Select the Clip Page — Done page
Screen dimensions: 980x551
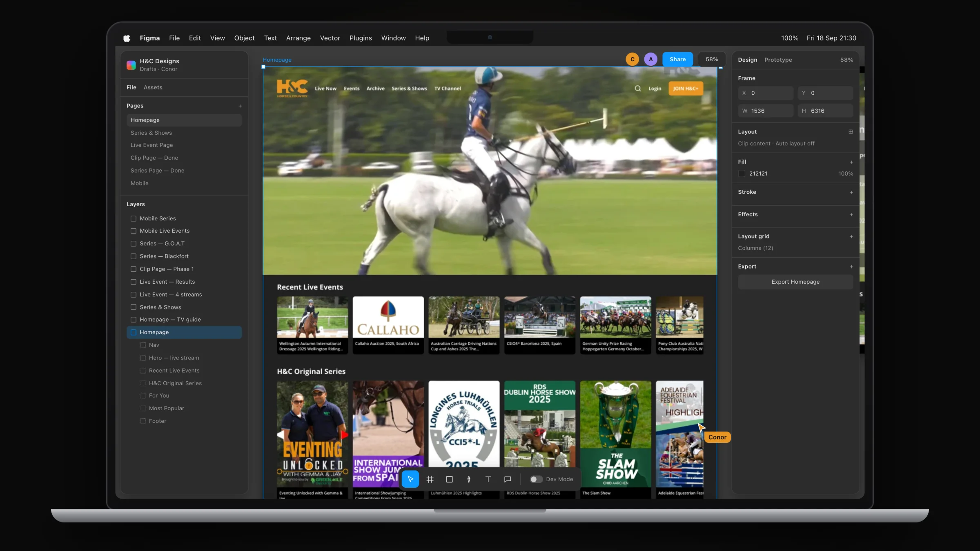(x=184, y=158)
